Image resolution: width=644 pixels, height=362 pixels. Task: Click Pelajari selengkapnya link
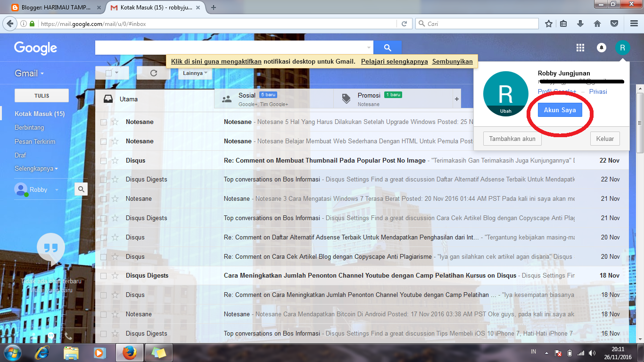tap(395, 62)
